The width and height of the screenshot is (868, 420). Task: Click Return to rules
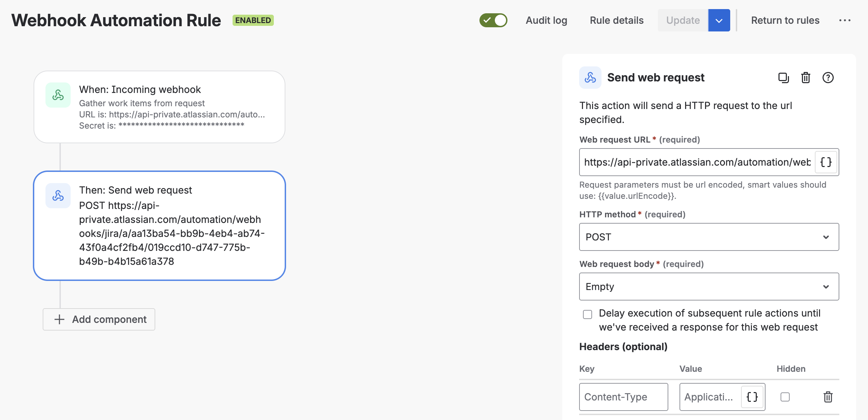point(785,20)
